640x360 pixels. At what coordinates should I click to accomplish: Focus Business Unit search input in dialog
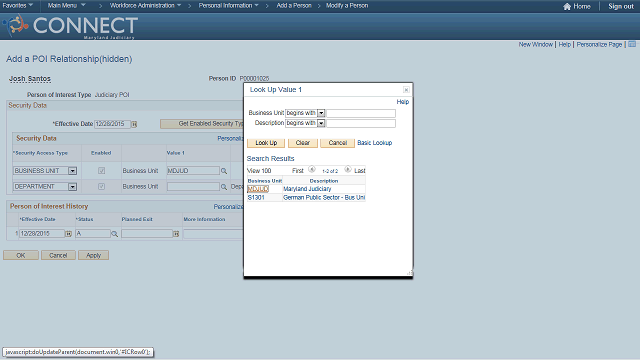click(x=361, y=113)
